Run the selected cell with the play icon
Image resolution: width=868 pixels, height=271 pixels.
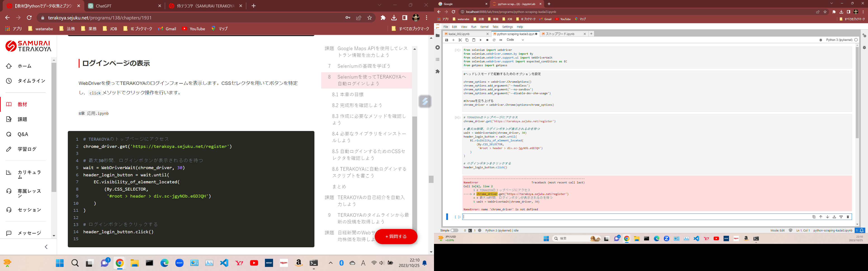pyautogui.click(x=481, y=40)
